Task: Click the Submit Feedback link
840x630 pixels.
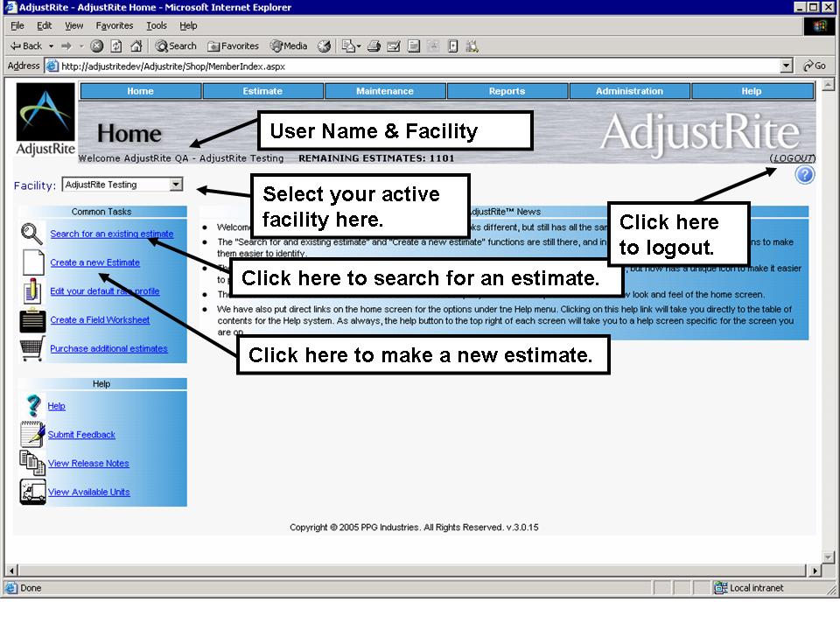Action: (81, 435)
